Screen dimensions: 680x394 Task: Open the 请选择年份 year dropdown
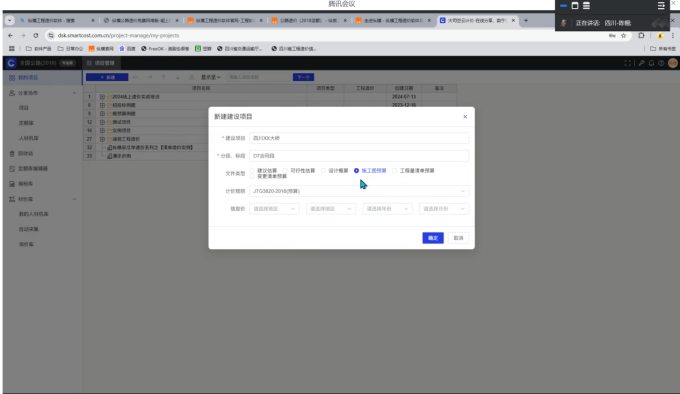tap(387, 209)
